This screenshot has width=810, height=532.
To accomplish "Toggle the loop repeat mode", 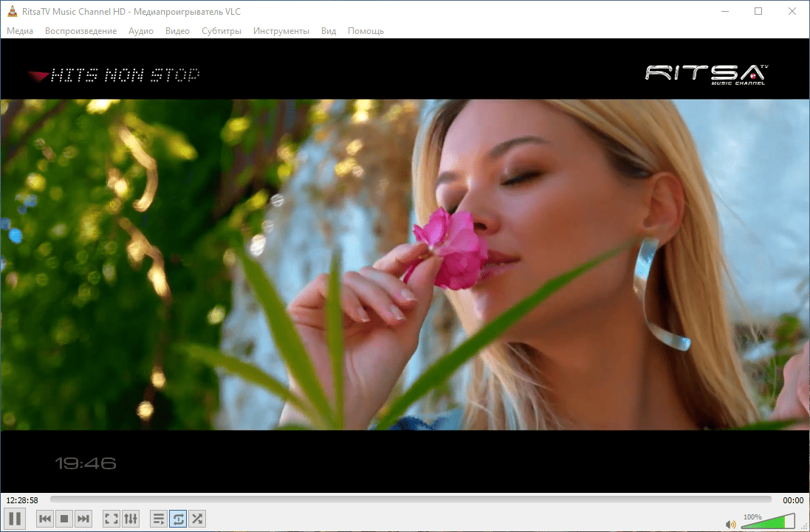I will 178,519.
